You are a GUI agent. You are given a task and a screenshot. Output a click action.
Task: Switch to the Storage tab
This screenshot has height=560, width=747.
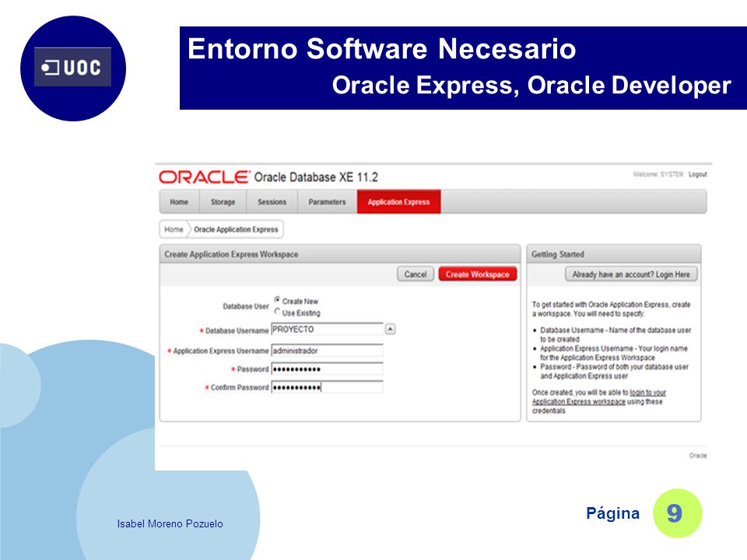(223, 202)
